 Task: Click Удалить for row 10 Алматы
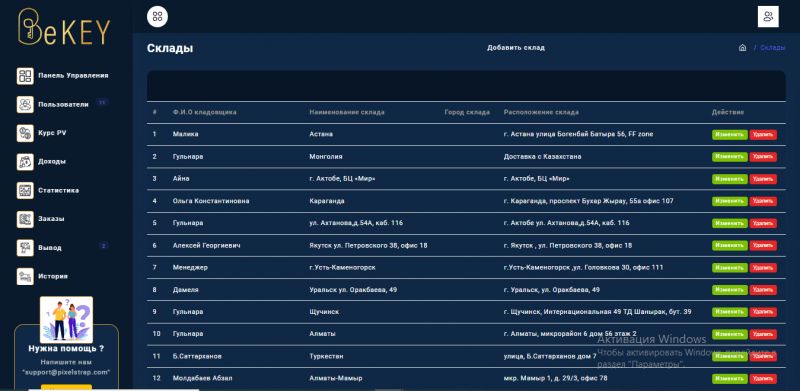[x=763, y=334]
